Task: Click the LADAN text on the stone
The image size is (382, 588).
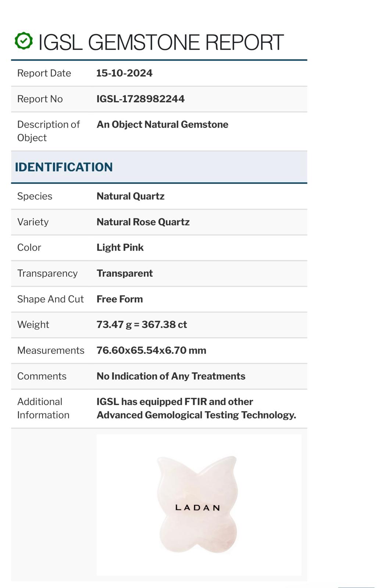Action: (x=197, y=508)
